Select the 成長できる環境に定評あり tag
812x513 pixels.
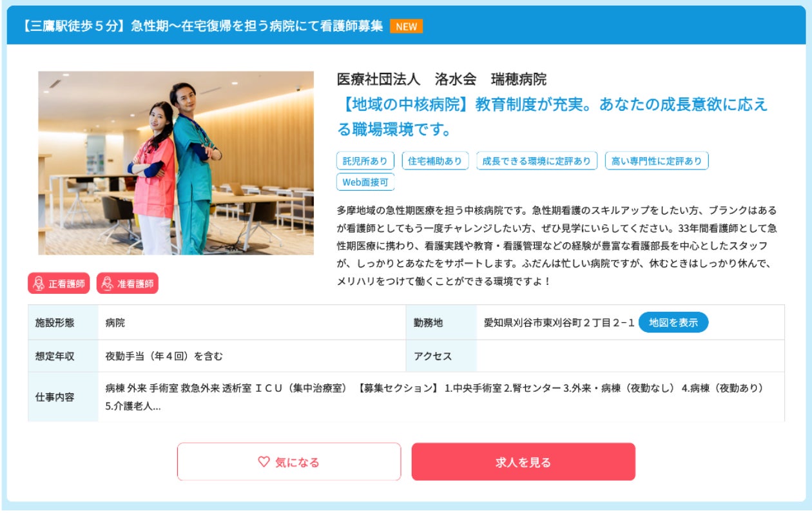(537, 160)
